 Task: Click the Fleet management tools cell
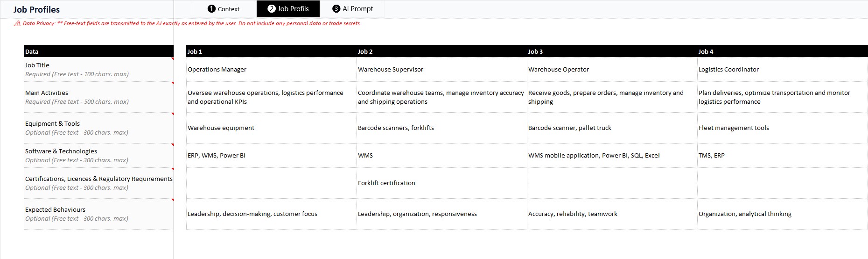coord(783,128)
